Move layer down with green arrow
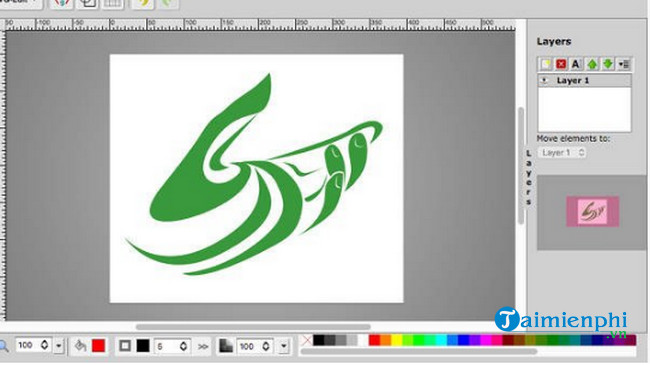Viewport: 650px width, 365px height. click(608, 64)
